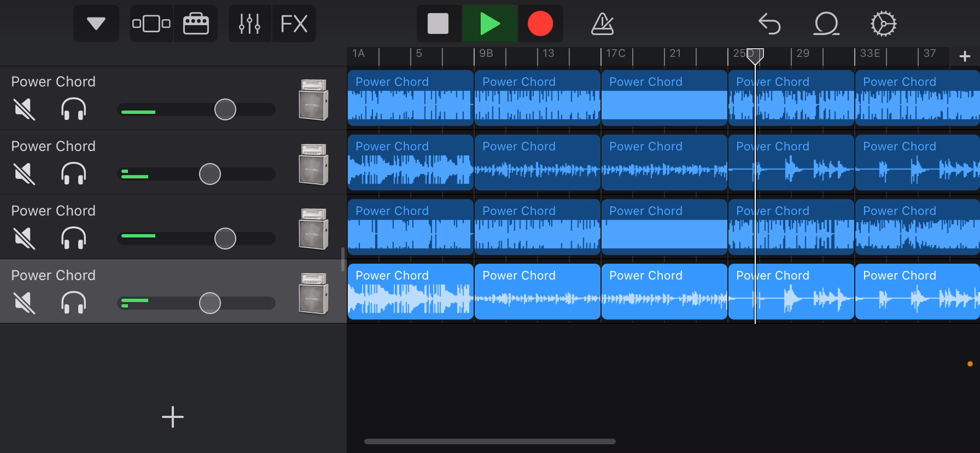Mute the second Power Chord track
980x453 pixels.
click(x=25, y=173)
